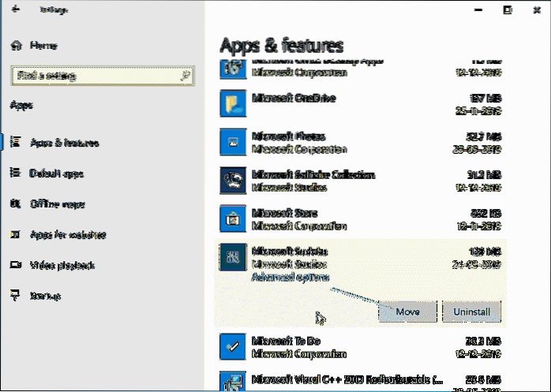
Task: Click Microsoft Corporation under Microsoft Store
Action: click(x=299, y=226)
